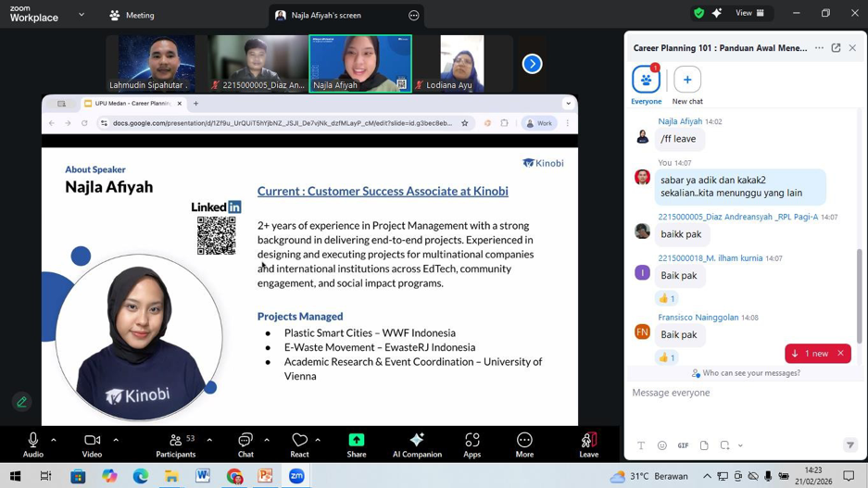Expand the audio options arrow
Viewport: 868px width, 488px height.
(x=54, y=440)
